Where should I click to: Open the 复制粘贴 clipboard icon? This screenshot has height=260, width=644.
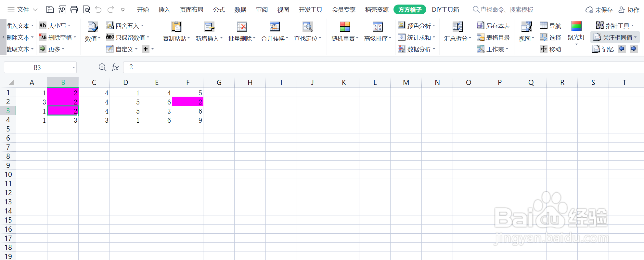pos(176,26)
